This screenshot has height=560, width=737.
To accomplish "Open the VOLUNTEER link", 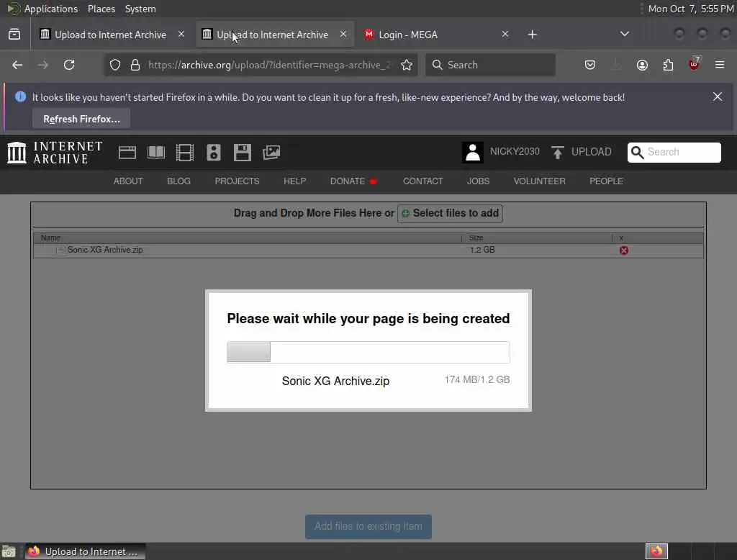I will (x=539, y=181).
